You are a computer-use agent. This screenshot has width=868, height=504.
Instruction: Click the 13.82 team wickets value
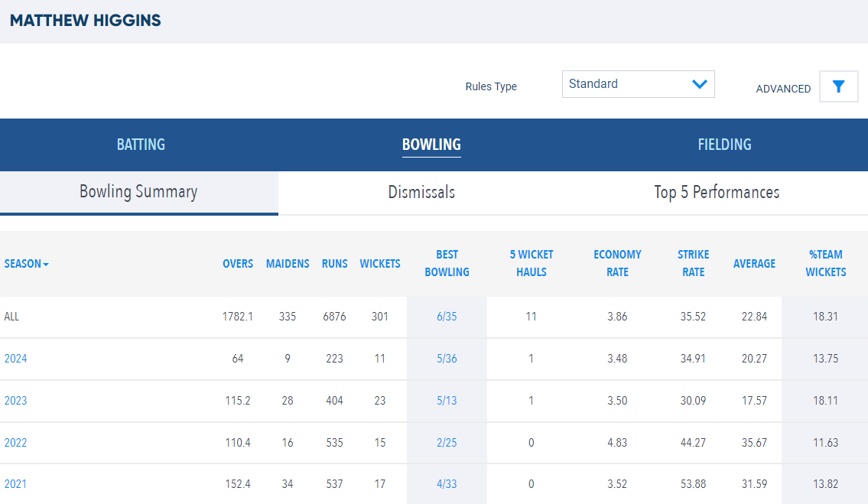click(825, 483)
